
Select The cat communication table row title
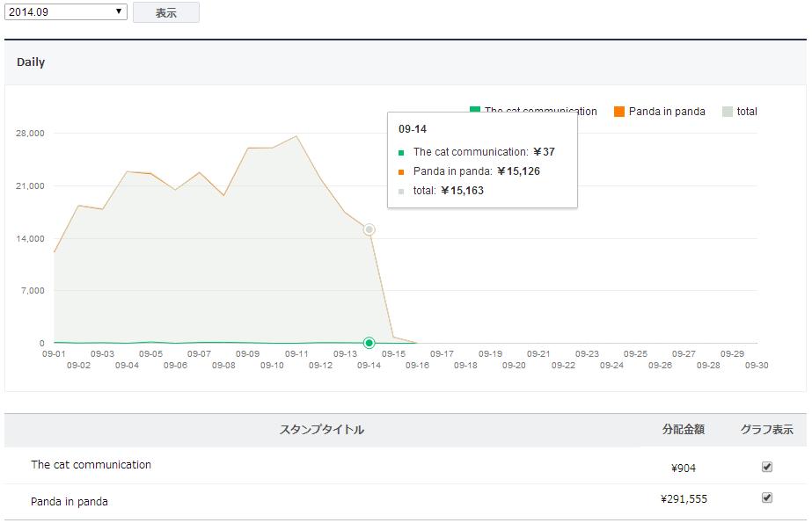coord(91,465)
